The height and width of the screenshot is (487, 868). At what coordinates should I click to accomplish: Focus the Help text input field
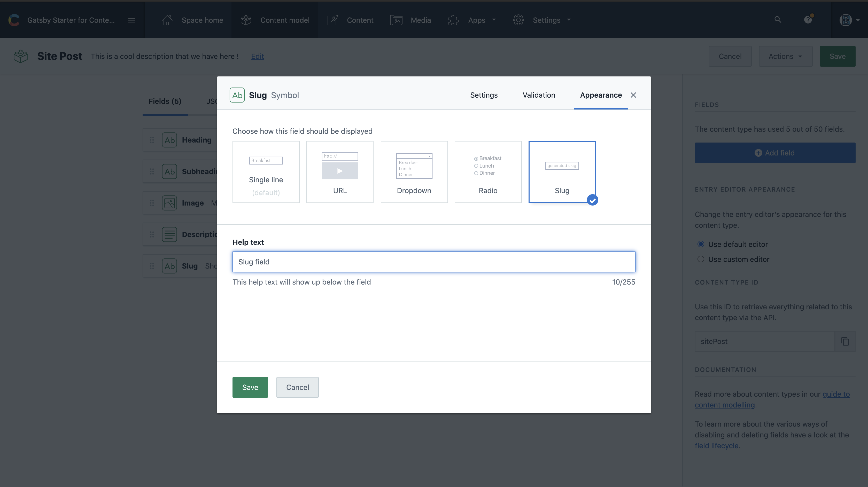(x=434, y=262)
